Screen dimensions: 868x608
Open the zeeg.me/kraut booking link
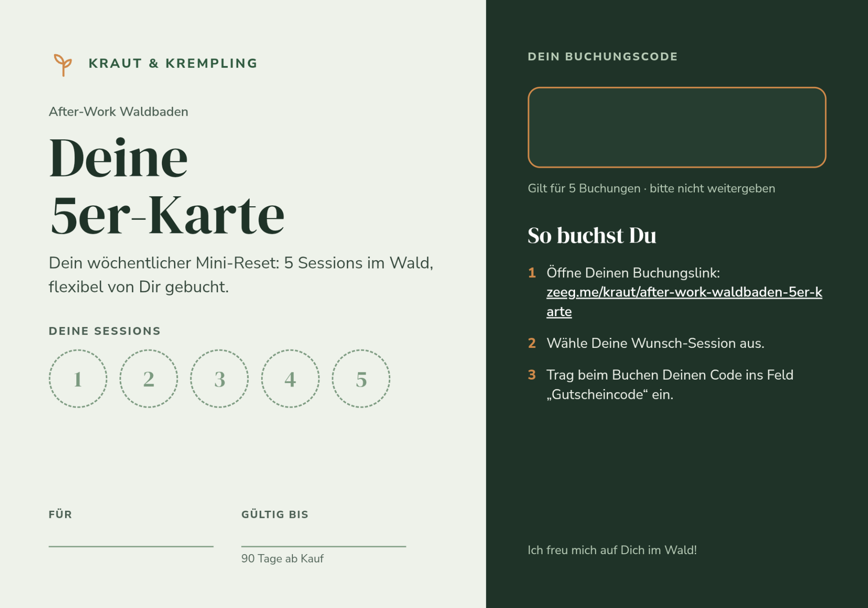pos(684,302)
